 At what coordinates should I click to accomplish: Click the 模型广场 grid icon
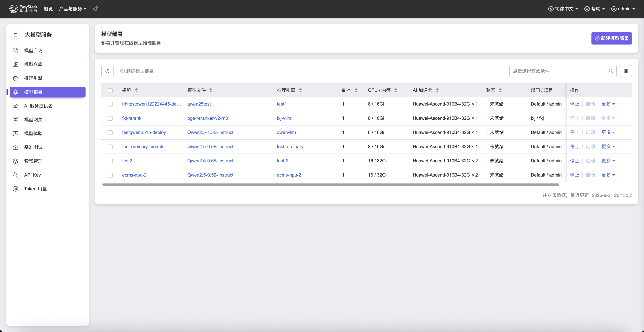click(15, 50)
